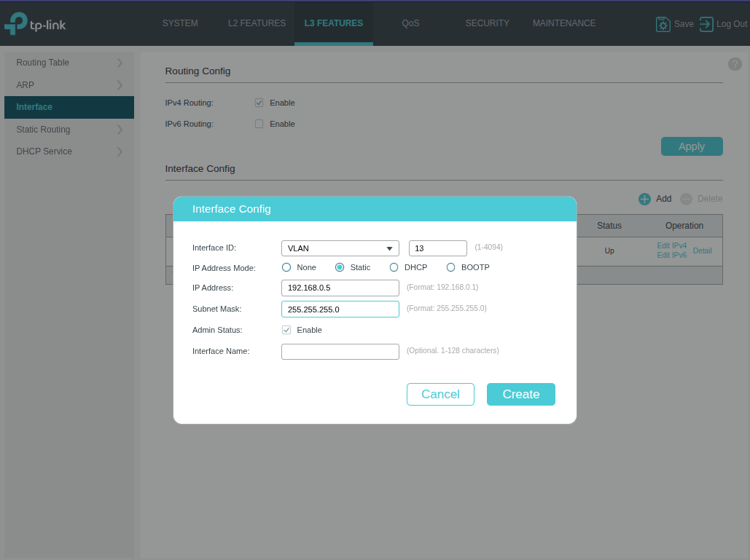Click the Create button
This screenshot has width=750, height=560.
(521, 394)
